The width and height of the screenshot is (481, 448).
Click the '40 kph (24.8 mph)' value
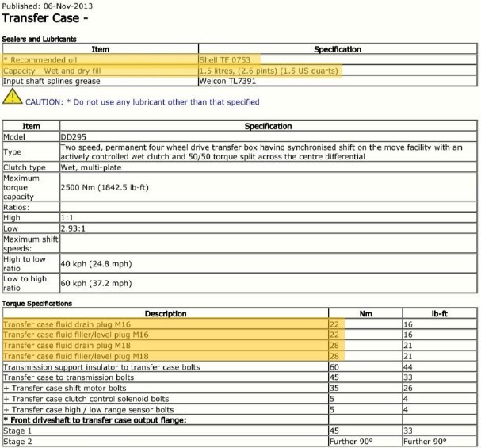pos(97,264)
